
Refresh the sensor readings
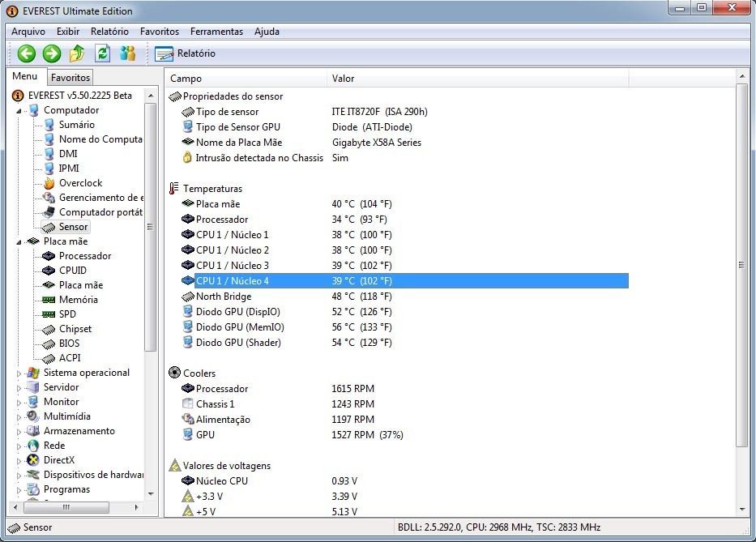coord(102,53)
